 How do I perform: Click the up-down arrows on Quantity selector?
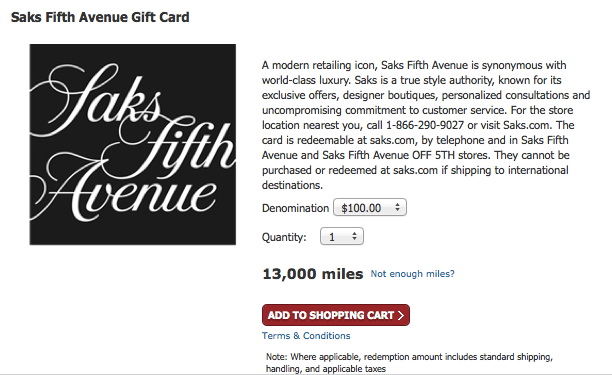[x=354, y=236]
